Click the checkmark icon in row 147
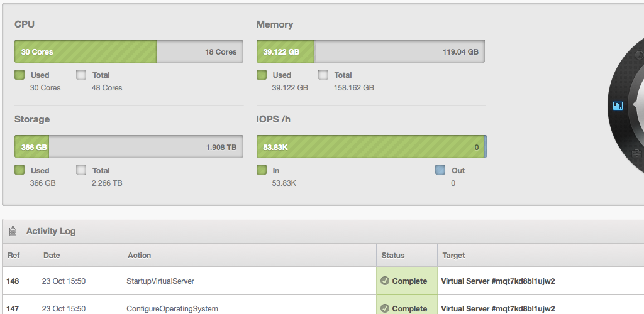Image resolution: width=644 pixels, height=314 pixels. (385, 308)
